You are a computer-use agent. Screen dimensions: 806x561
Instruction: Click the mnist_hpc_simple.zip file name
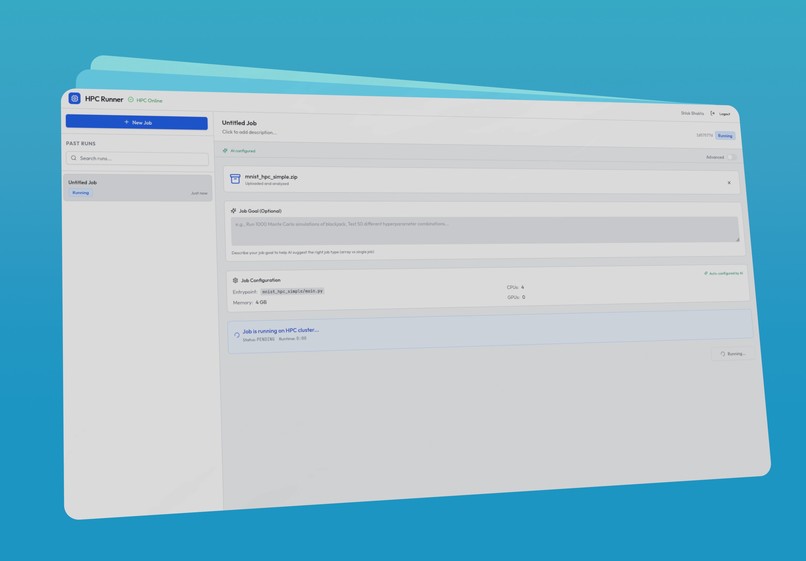pyautogui.click(x=271, y=177)
